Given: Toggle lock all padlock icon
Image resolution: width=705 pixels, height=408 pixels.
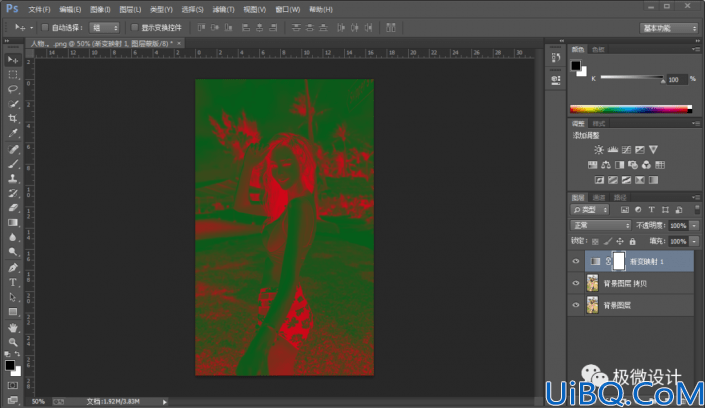Looking at the screenshot, I should click(632, 242).
